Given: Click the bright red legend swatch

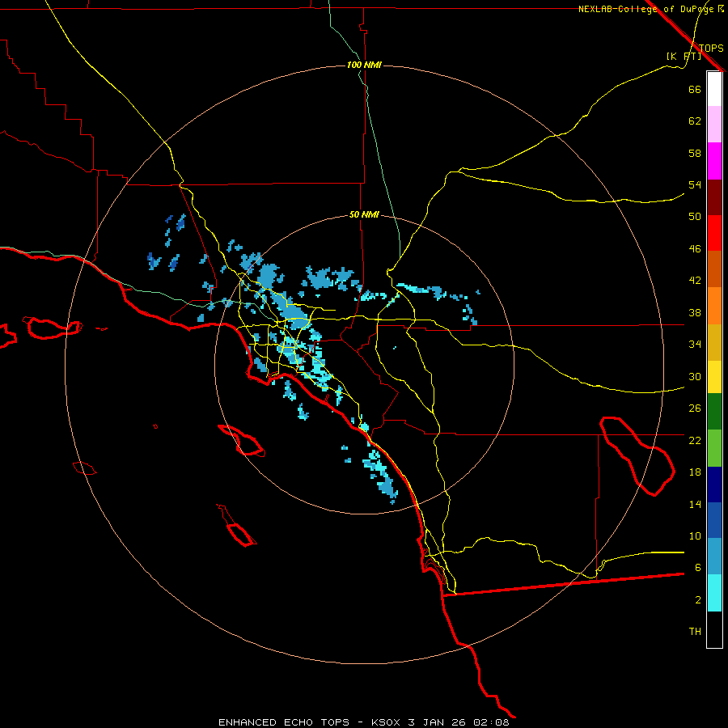Looking at the screenshot, I should click(714, 233).
